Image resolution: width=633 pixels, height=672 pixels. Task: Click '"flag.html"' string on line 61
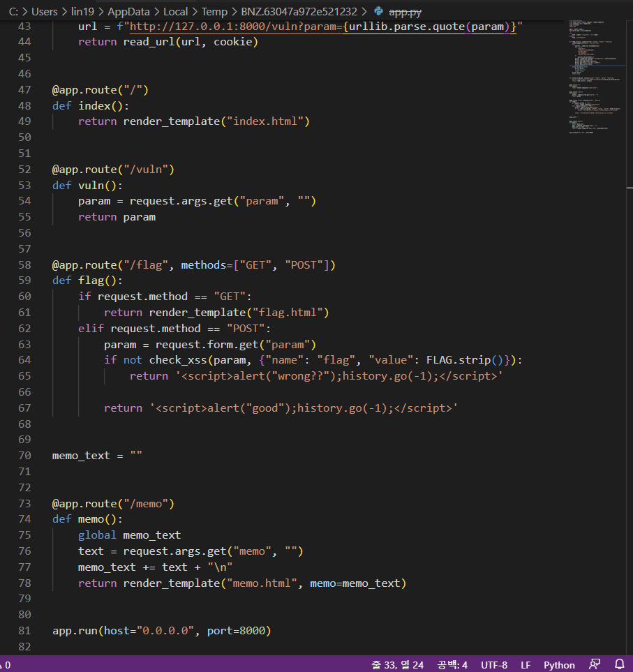tap(287, 313)
